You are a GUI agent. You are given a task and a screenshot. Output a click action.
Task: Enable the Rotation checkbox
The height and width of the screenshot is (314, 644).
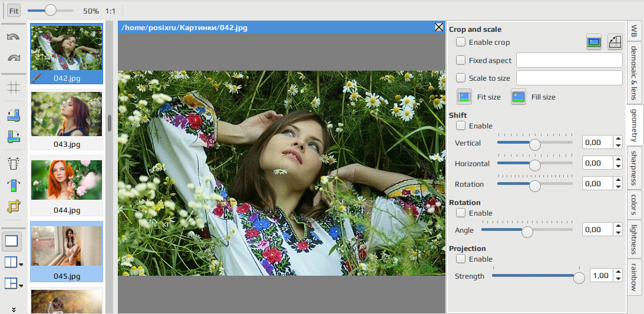[461, 213]
